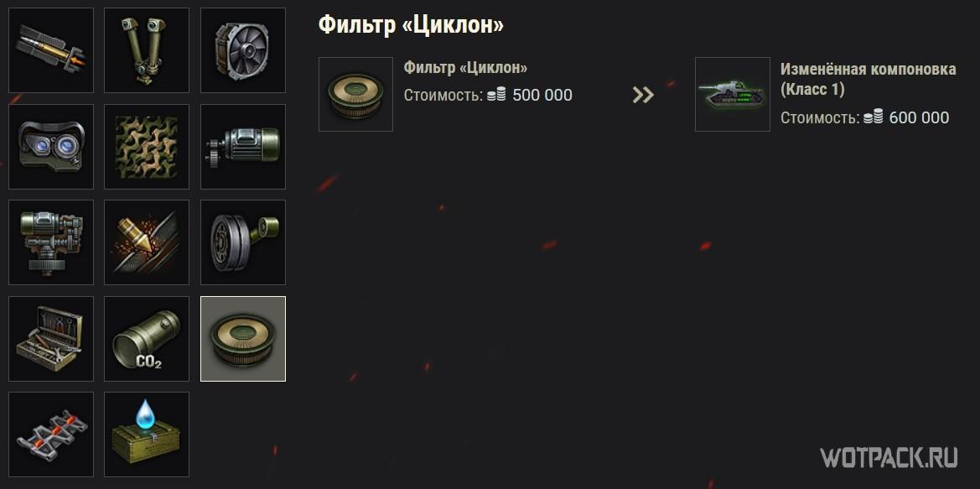The width and height of the screenshot is (980, 489).
Task: Select the toolbox equipment icon
Action: coord(50,338)
